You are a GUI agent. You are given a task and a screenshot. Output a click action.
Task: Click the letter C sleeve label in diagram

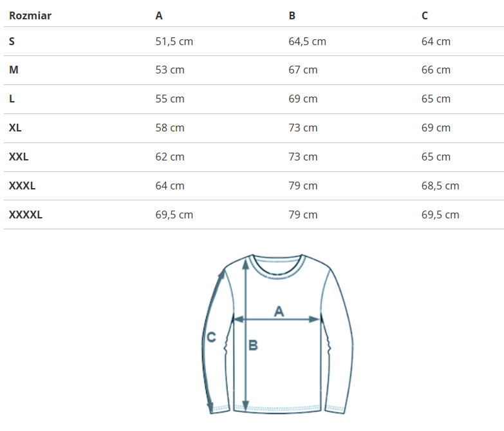211,336
